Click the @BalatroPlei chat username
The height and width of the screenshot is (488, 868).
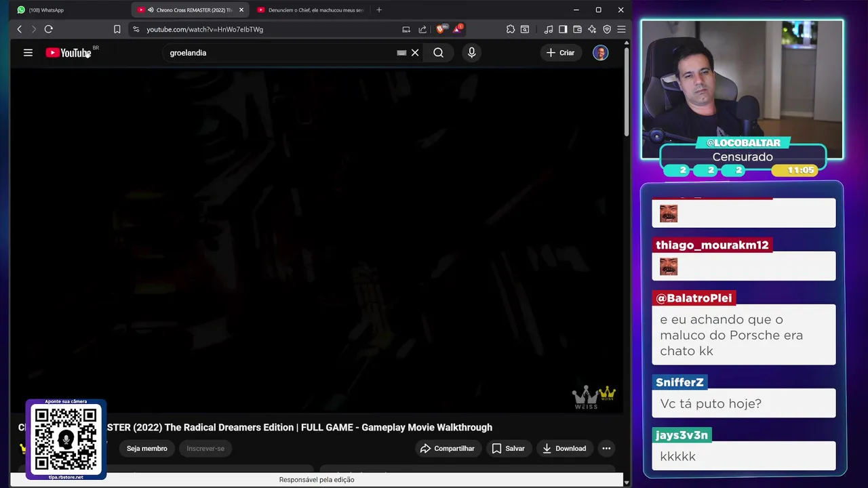(694, 298)
